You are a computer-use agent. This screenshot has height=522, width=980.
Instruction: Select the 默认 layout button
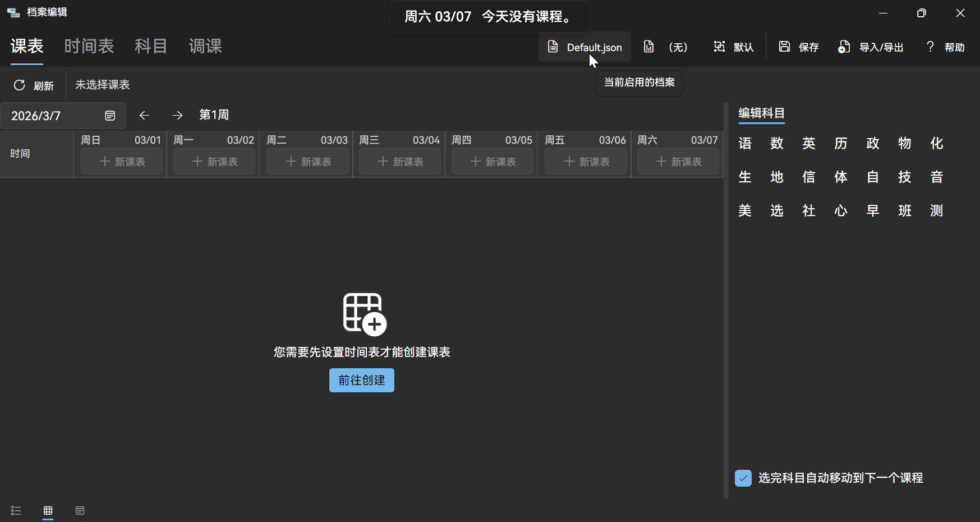click(x=734, y=47)
